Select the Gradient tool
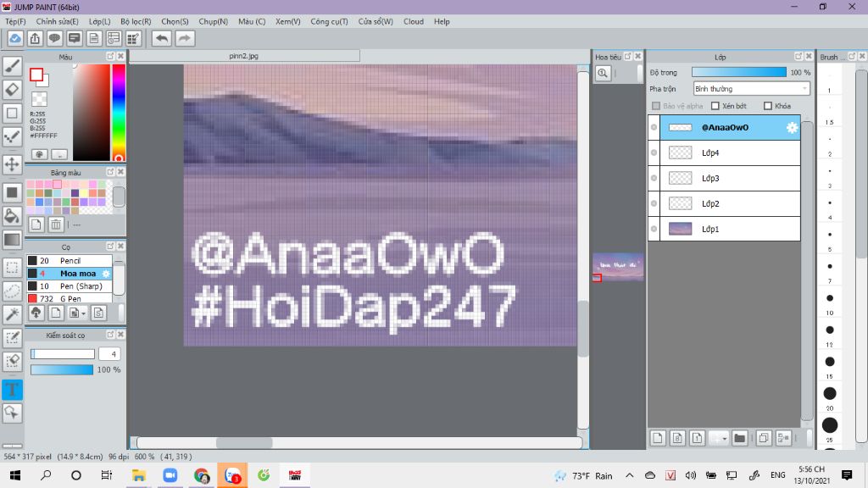The height and width of the screenshot is (488, 868). tap(12, 240)
